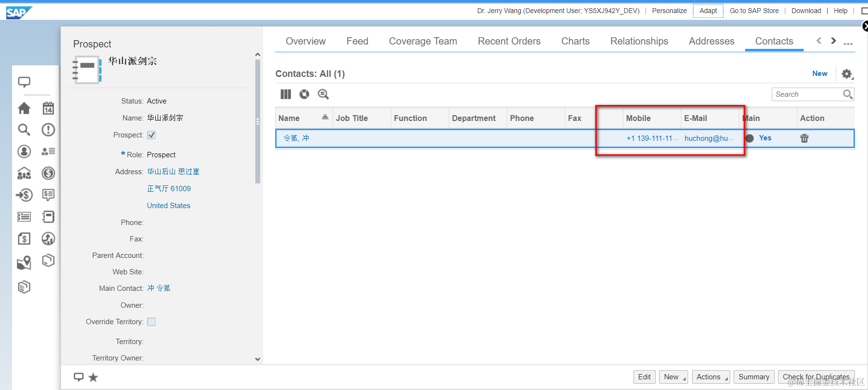This screenshot has height=390, width=868.
Task: Click the bottom-left comment bubble icon
Action: (x=78, y=377)
